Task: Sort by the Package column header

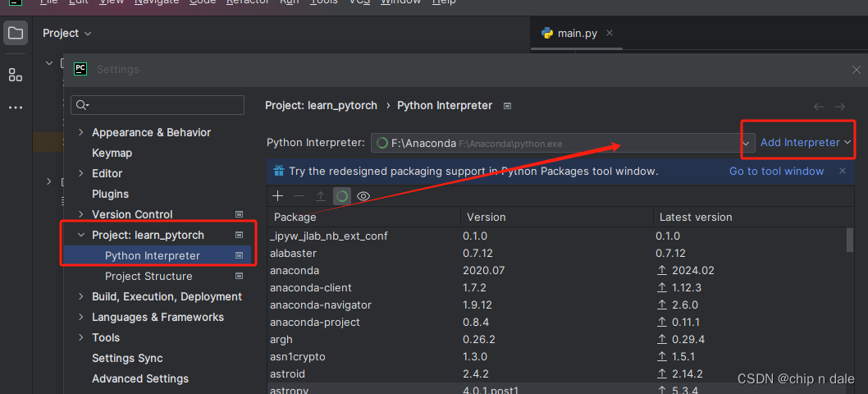Action: pyautogui.click(x=363, y=218)
